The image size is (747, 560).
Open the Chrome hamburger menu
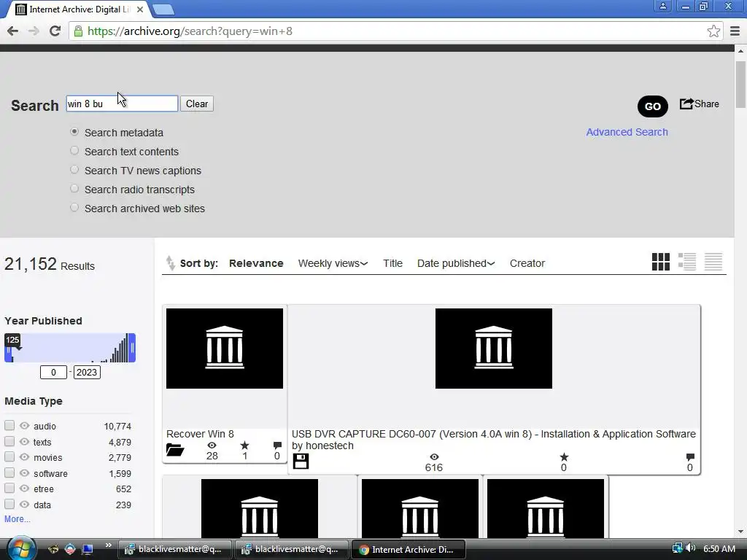click(x=735, y=31)
